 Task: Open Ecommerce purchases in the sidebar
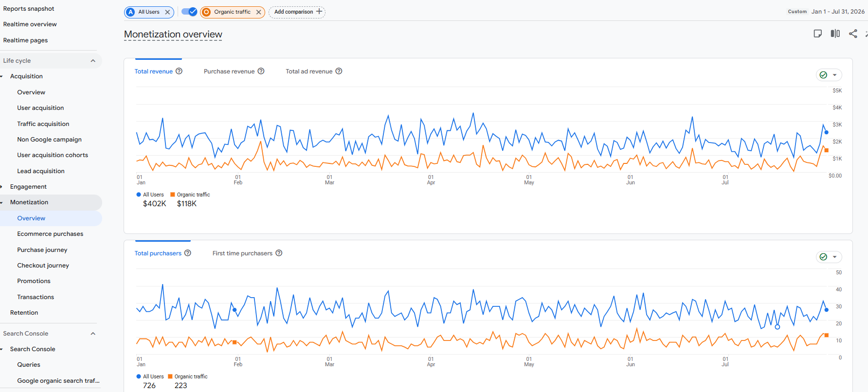50,234
